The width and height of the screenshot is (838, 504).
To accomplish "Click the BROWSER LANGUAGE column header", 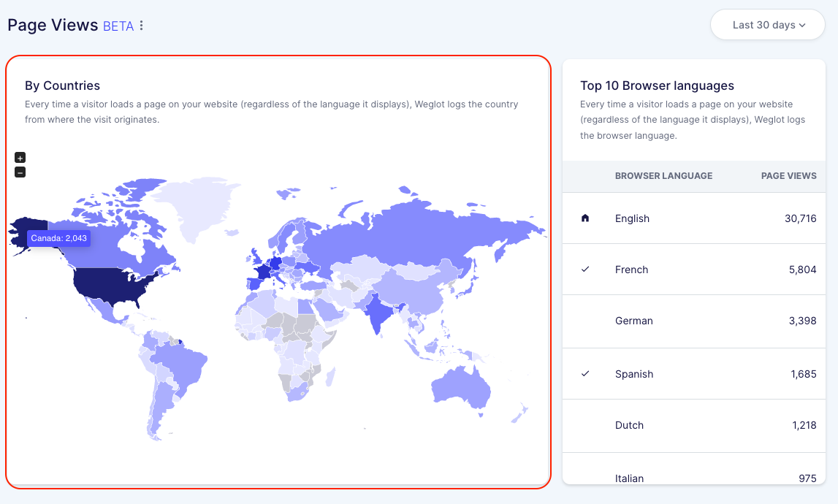I will point(663,176).
